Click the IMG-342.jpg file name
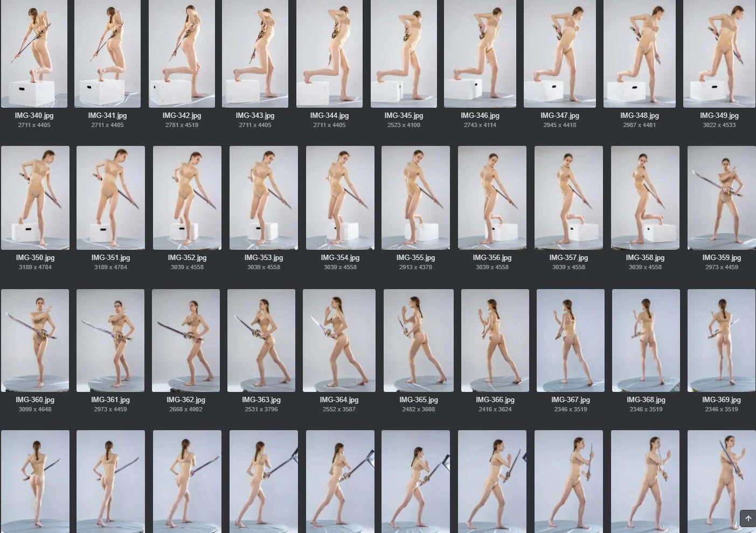Image resolution: width=756 pixels, height=533 pixels. pos(182,115)
